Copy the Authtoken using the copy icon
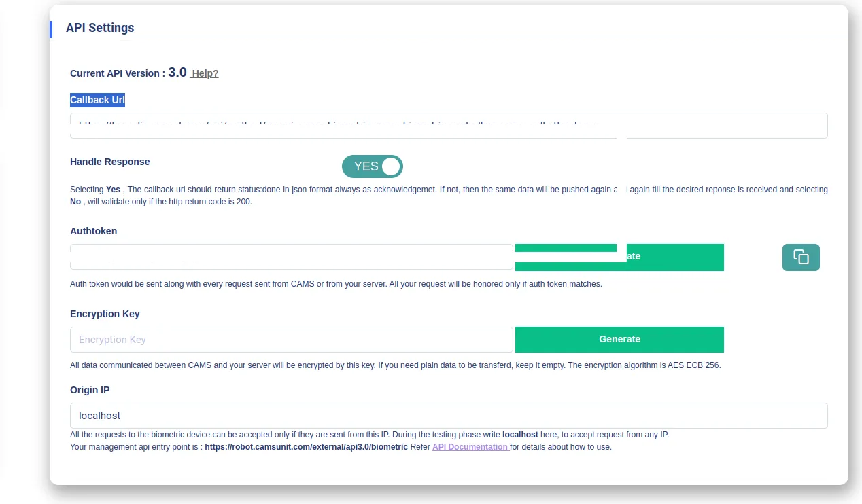Viewport: 862px width, 504px height. [x=801, y=257]
